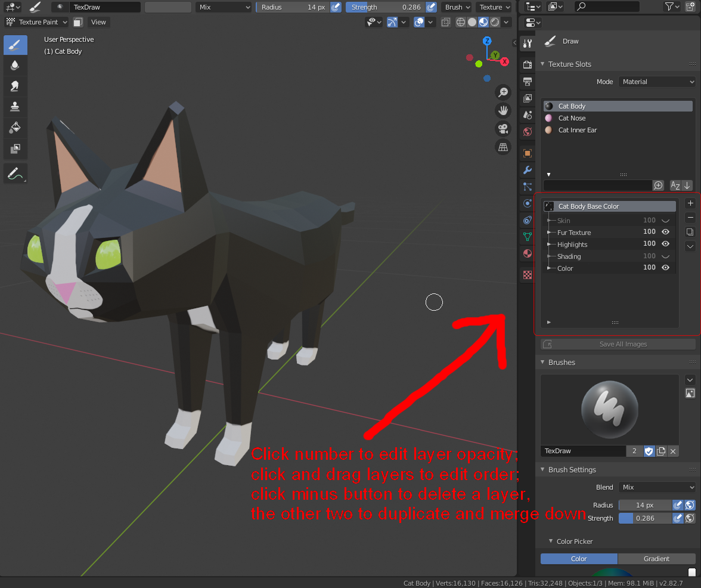This screenshot has width=701, height=588.
Task: Switch to the Gradient tab
Action: (x=656, y=559)
